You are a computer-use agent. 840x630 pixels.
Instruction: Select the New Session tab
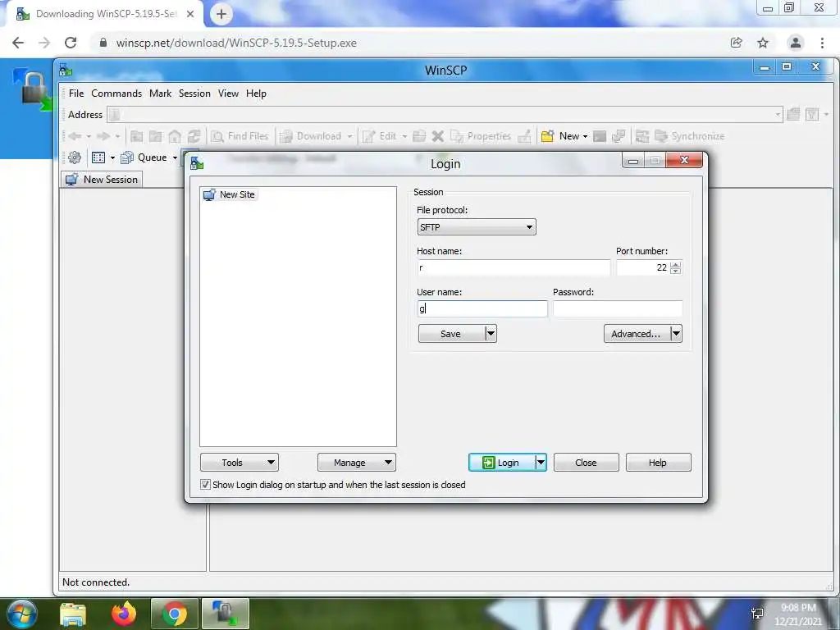coord(102,180)
